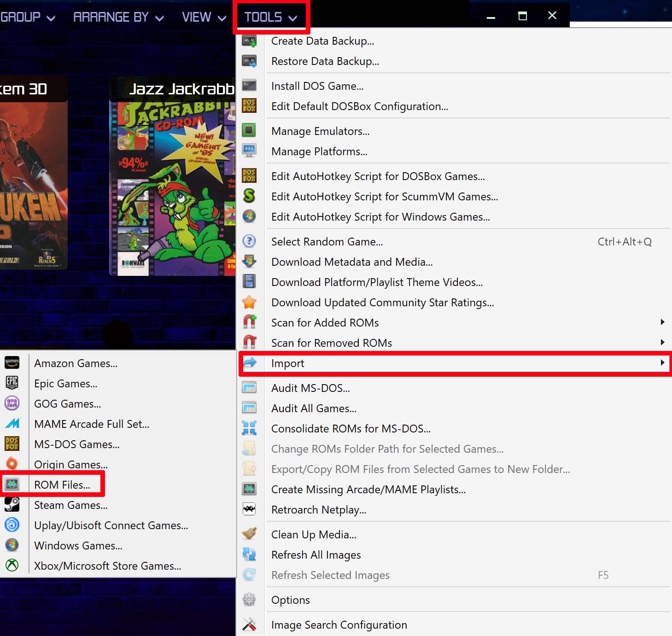Open the Duke Nukem 3D box art thumbnail
This screenshot has width=672, height=636.
[34, 186]
